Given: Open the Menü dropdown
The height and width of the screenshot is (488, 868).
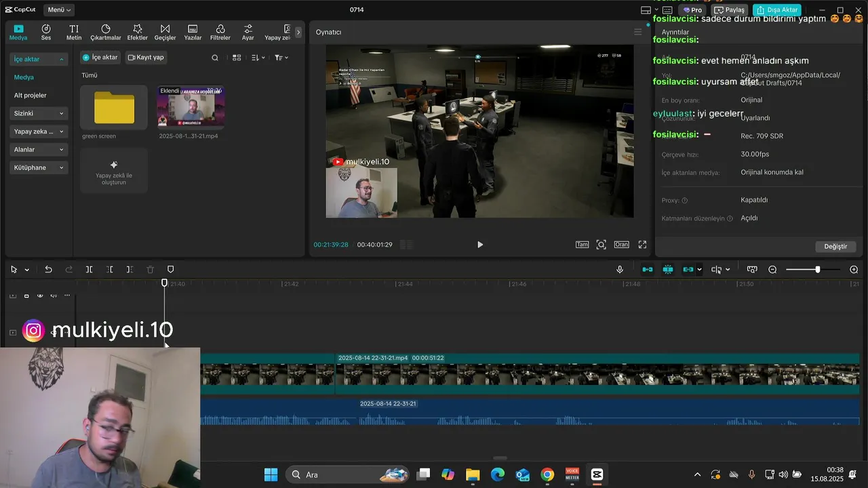Looking at the screenshot, I should [x=60, y=9].
